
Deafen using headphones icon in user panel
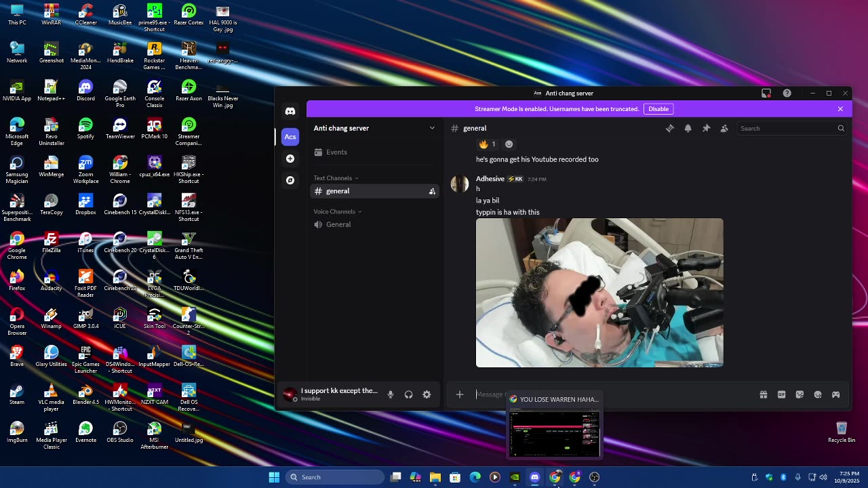pos(408,394)
